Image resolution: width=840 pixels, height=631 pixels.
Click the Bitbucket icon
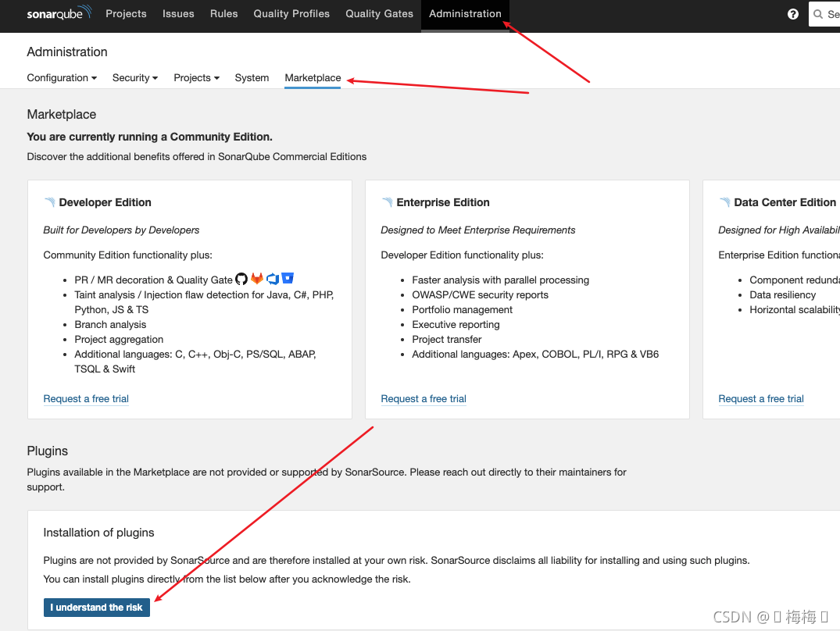coord(288,278)
